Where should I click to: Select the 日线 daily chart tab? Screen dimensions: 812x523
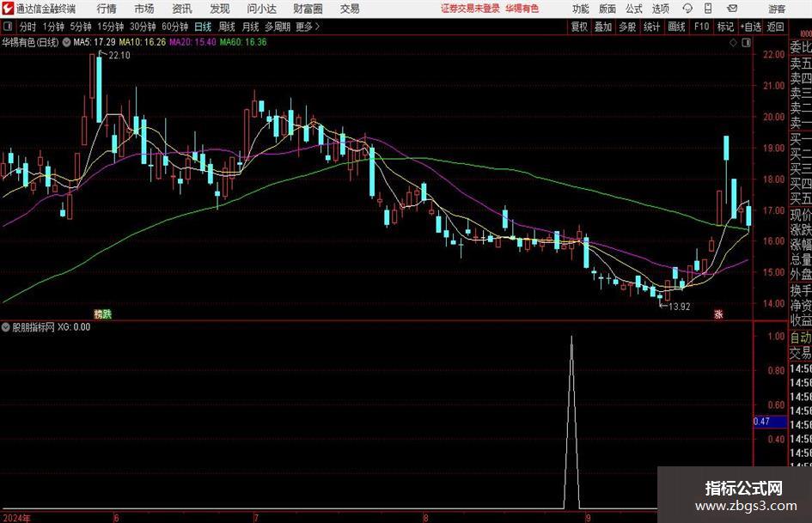(203, 27)
